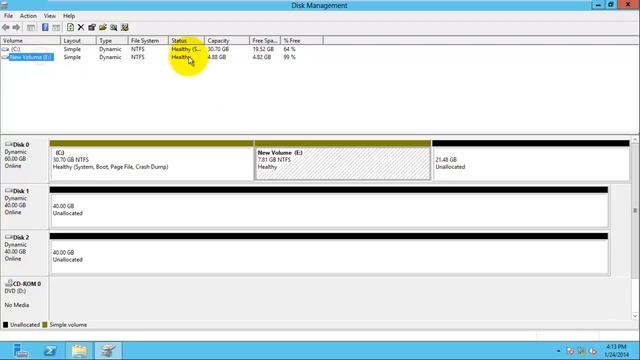Click the black Unallocated legend swatch
Screen dimensions: 640x360
(x=5, y=325)
